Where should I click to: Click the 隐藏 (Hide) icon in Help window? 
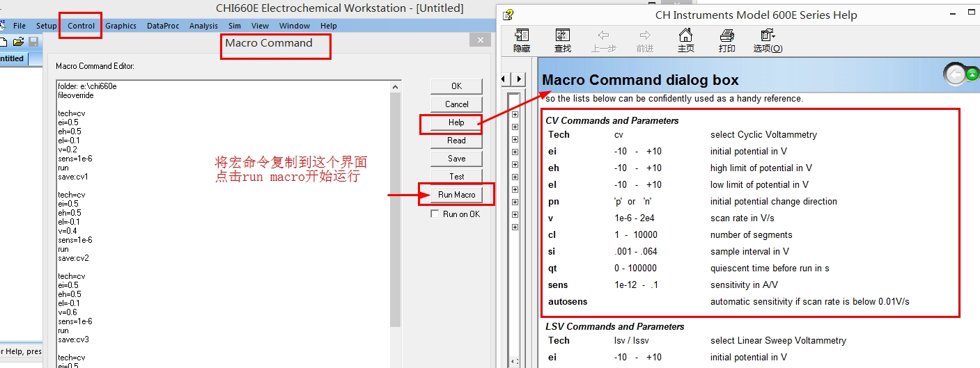coord(521,41)
